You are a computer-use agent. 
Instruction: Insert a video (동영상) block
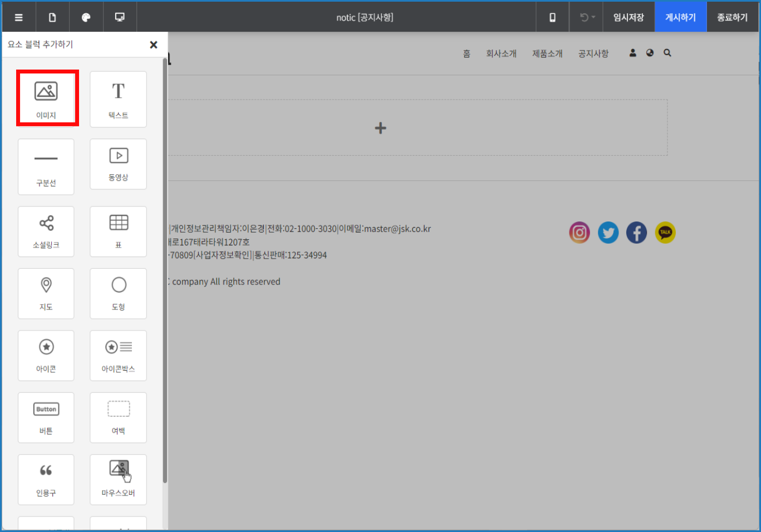[x=118, y=164]
